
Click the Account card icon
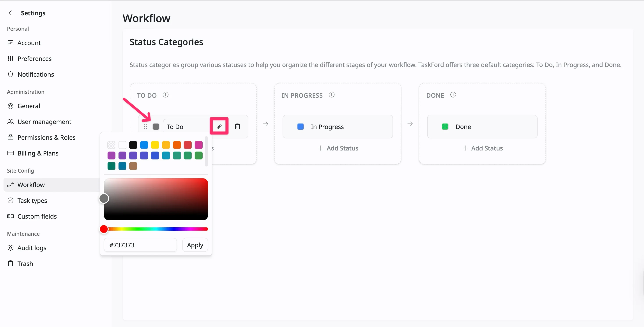pyautogui.click(x=10, y=43)
